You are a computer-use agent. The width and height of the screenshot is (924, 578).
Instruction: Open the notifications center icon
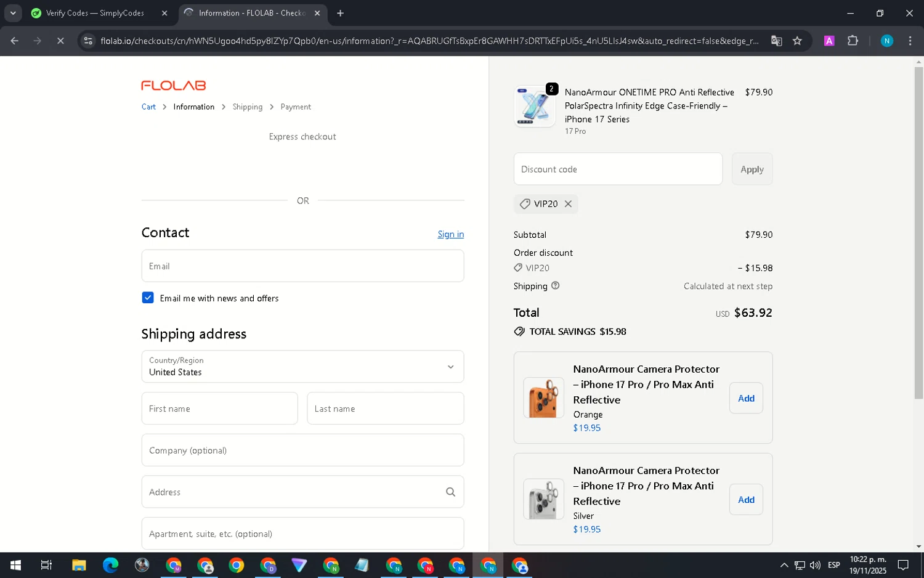click(x=903, y=565)
